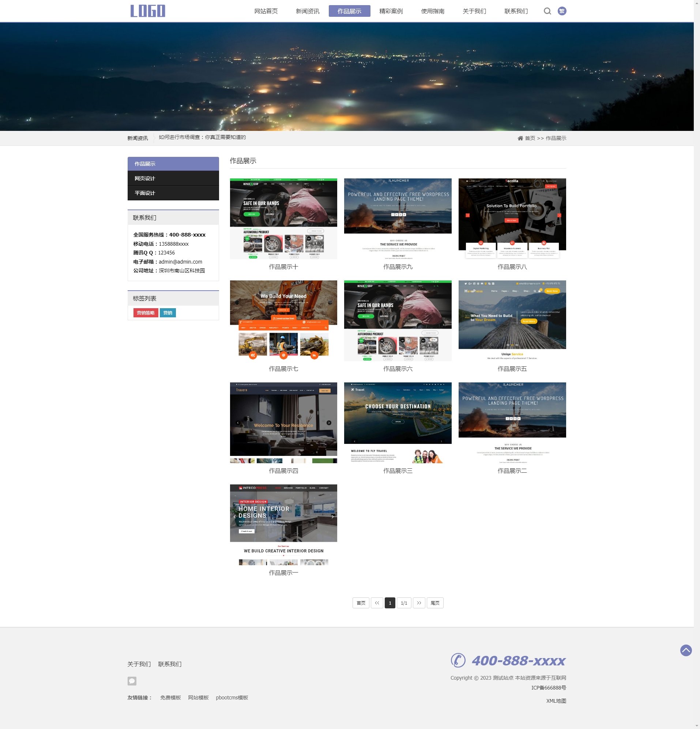Screen dimensions: 700x729
Task: Open the 作品展示十 thumbnail
Action: click(x=283, y=219)
